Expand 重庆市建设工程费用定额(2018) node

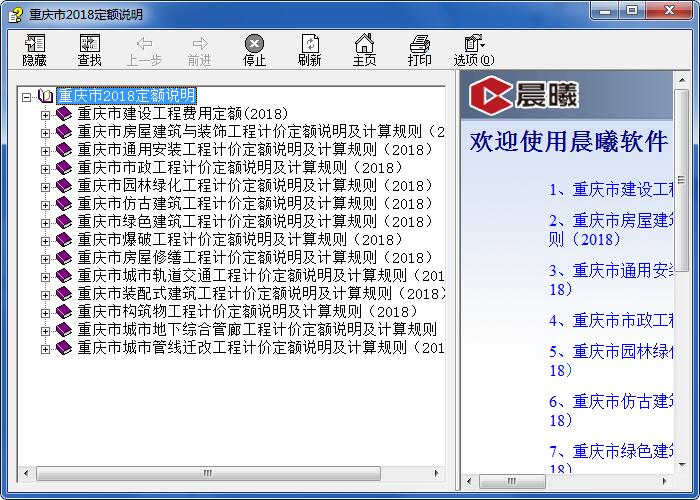pyautogui.click(x=45, y=115)
